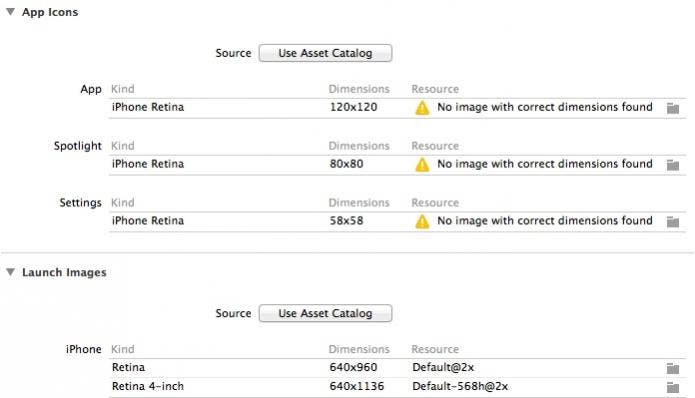This screenshot has height=398, width=695.
Task: Click the App Icons section heading
Action: point(50,12)
